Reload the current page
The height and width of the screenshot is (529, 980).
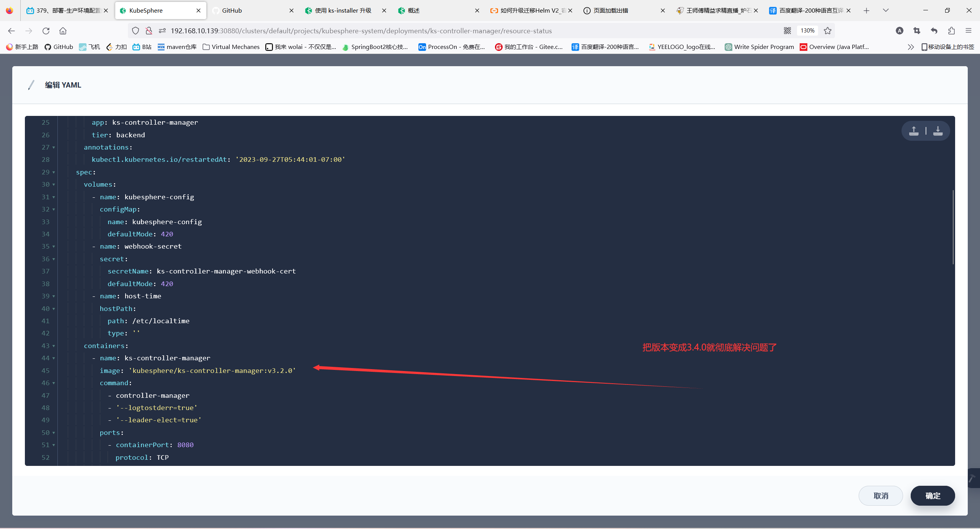(46, 31)
